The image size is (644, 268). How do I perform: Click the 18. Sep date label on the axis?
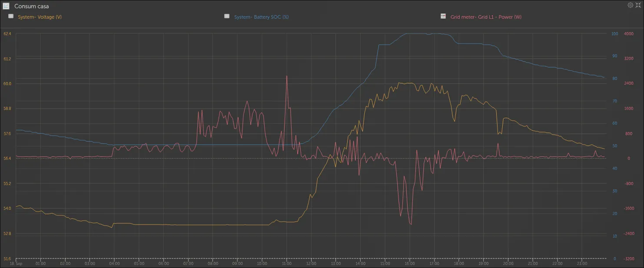pyautogui.click(x=16, y=264)
